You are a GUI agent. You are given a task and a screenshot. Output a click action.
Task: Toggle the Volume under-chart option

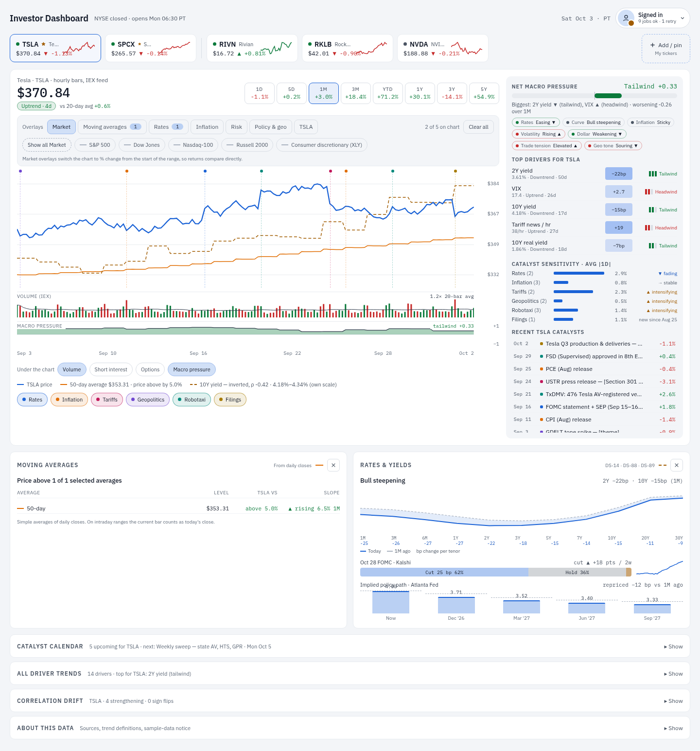tap(72, 369)
